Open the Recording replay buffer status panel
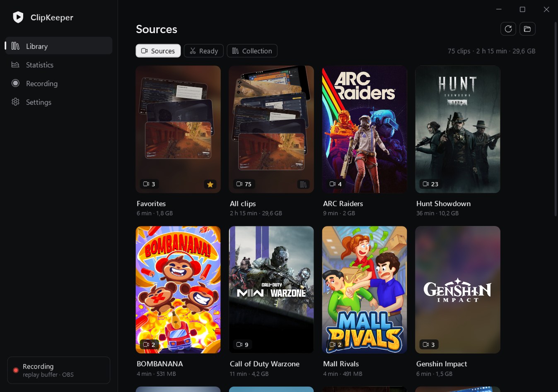This screenshot has width=558, height=392. 59,370
